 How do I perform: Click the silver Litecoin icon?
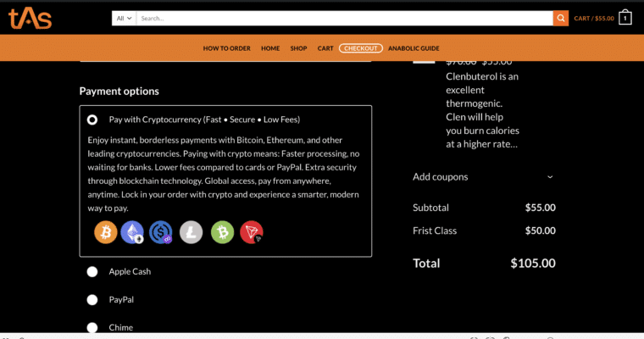pyautogui.click(x=191, y=232)
